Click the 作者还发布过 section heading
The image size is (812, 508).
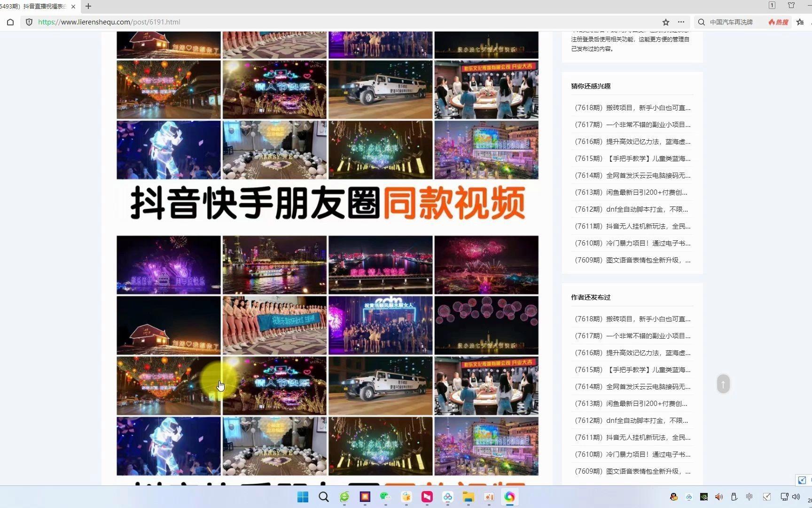(591, 297)
